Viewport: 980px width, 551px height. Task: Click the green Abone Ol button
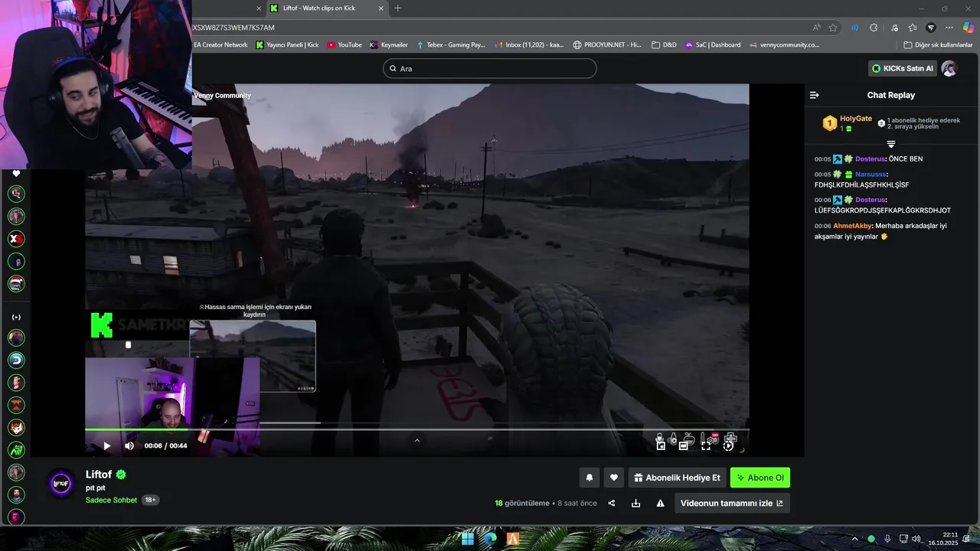pyautogui.click(x=760, y=478)
